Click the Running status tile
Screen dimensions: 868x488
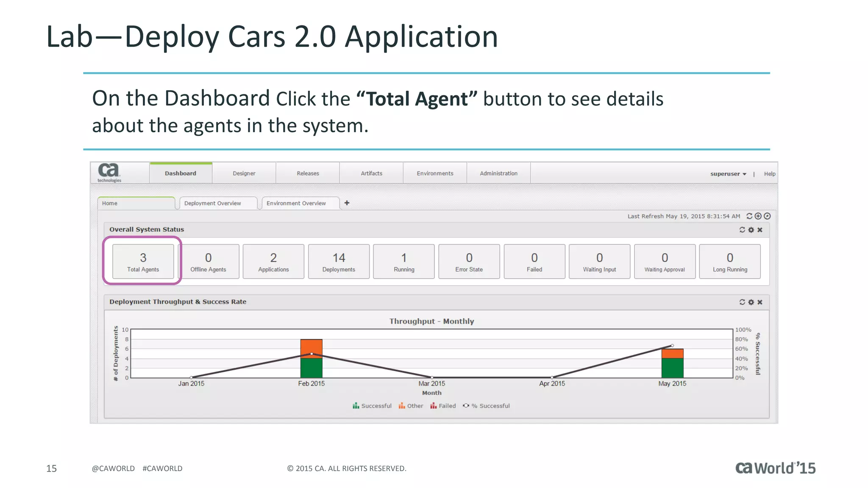pos(404,261)
